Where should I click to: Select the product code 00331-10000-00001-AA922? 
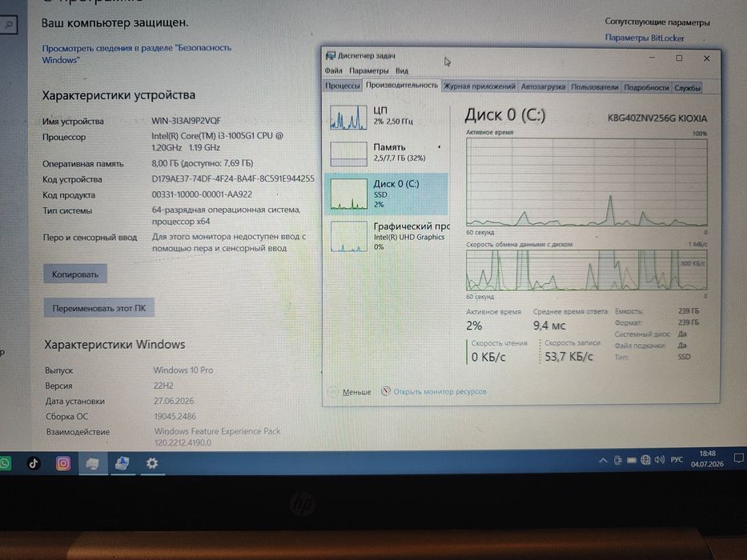coord(202,194)
